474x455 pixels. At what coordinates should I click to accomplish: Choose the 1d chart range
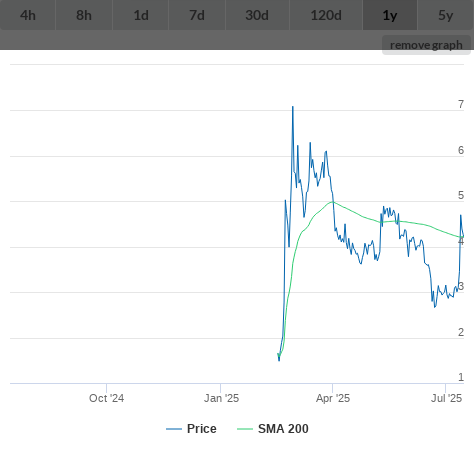tap(141, 15)
